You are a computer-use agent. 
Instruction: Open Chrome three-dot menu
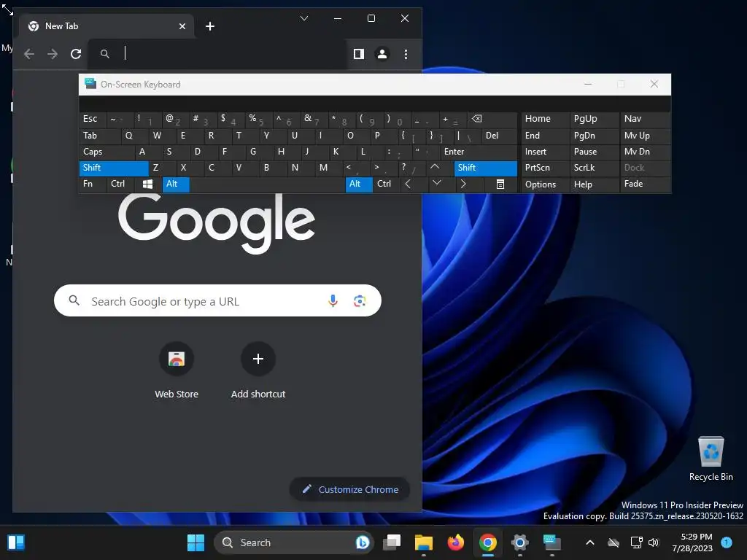click(x=406, y=54)
